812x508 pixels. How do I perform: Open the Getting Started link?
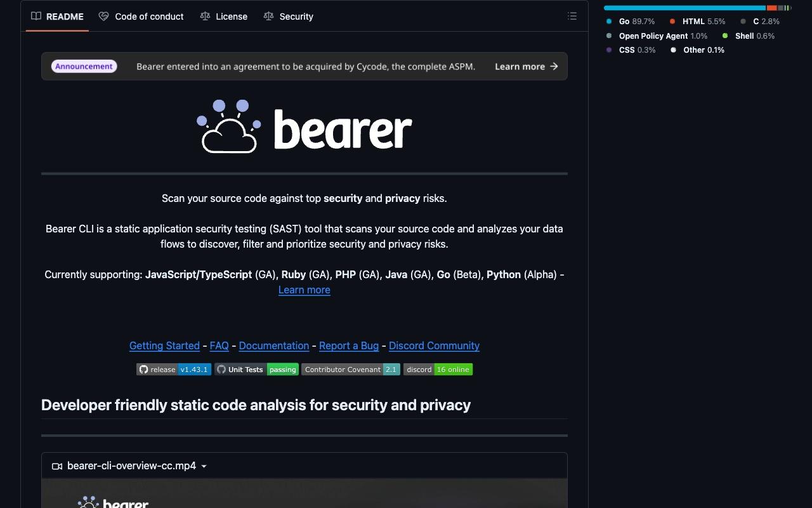coord(164,345)
